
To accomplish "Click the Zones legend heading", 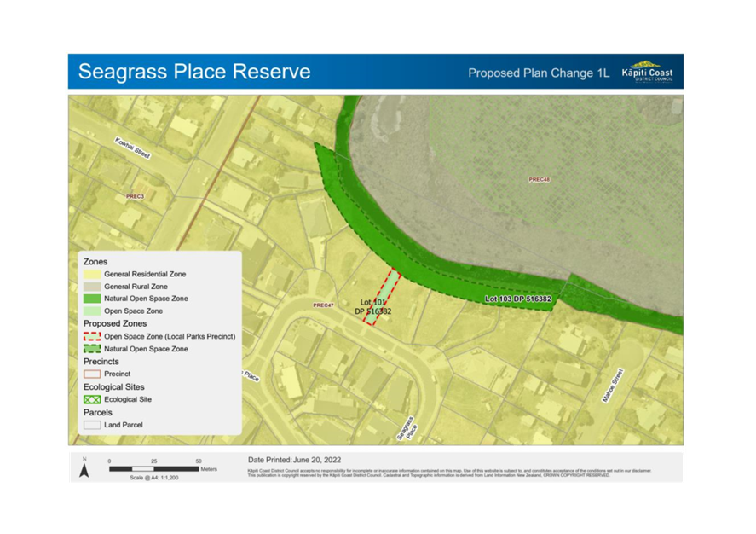I will [x=95, y=261].
